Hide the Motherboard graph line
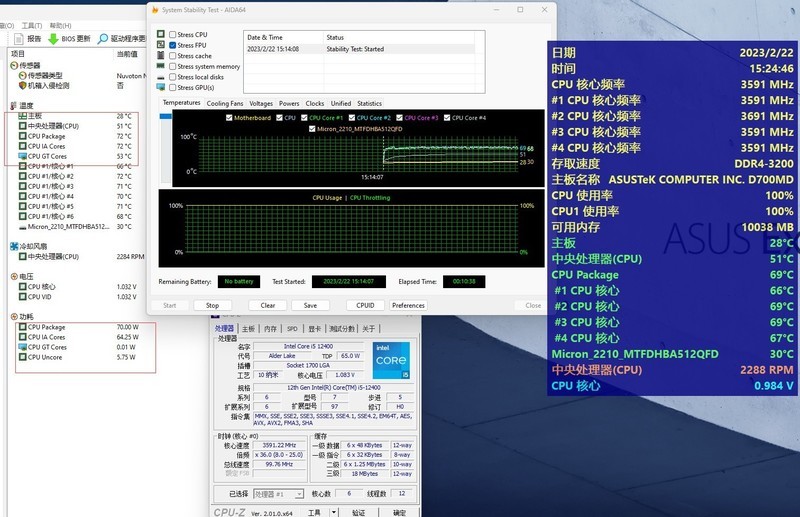 coord(229,118)
